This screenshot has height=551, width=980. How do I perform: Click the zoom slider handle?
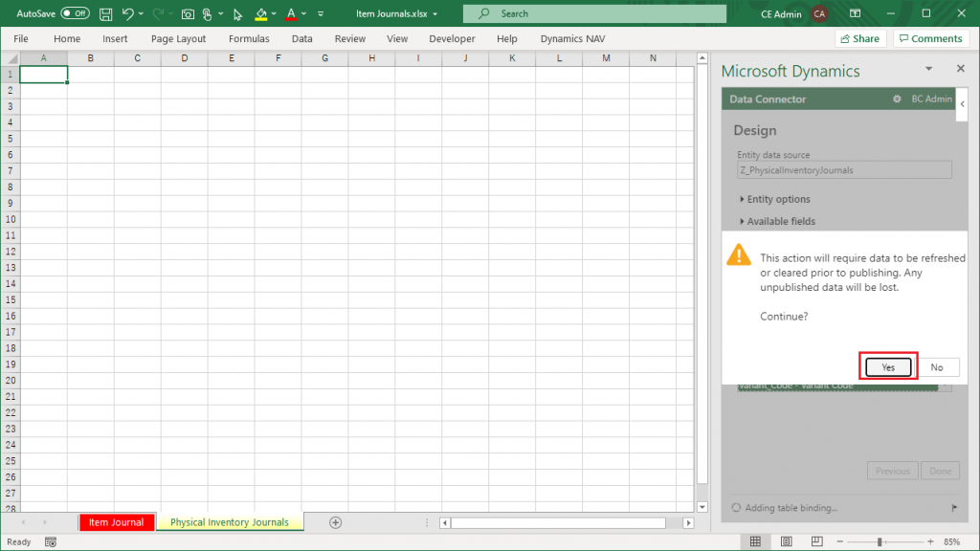[880, 541]
